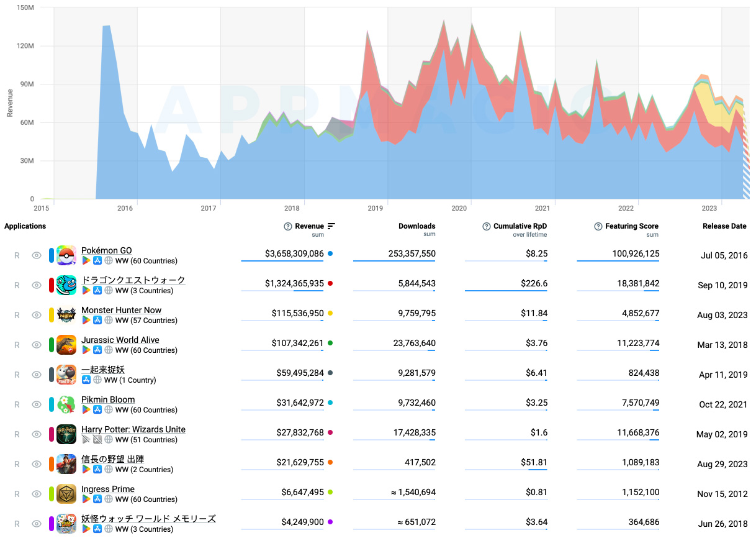Open the ドラゴンクエストウォーク app link
The image size is (756, 538).
133,280
